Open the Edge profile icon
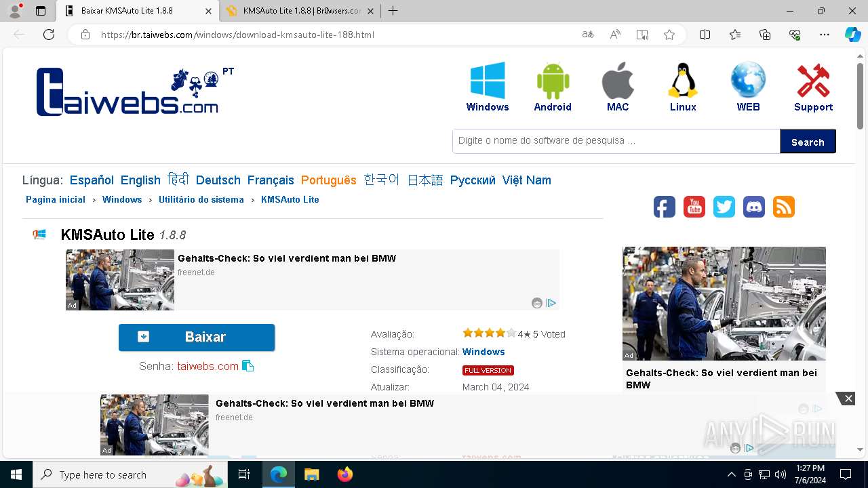Screen dimensions: 868x488 (15, 11)
